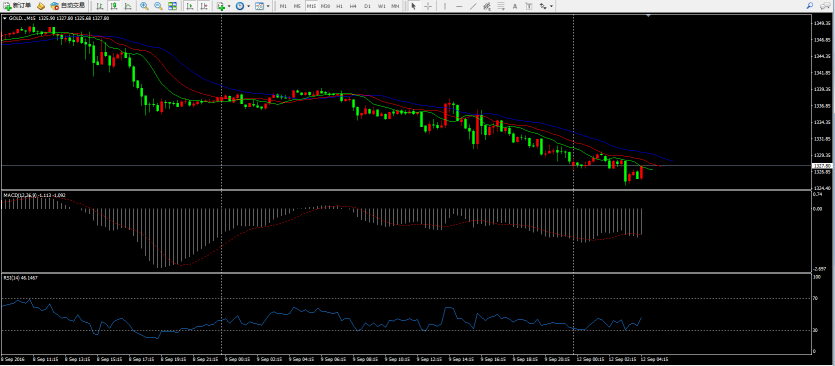The height and width of the screenshot is (366, 835).
Task: Open the arrows objects dropdown arrow
Action: point(551,6)
